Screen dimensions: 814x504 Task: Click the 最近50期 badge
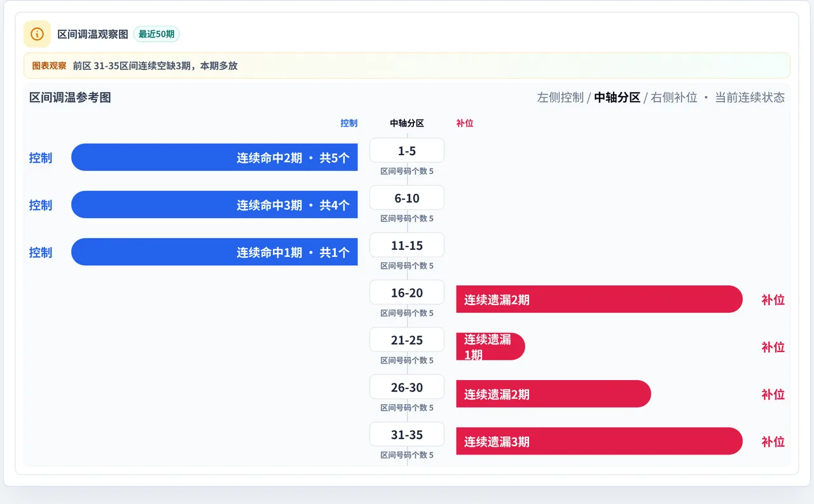[156, 34]
